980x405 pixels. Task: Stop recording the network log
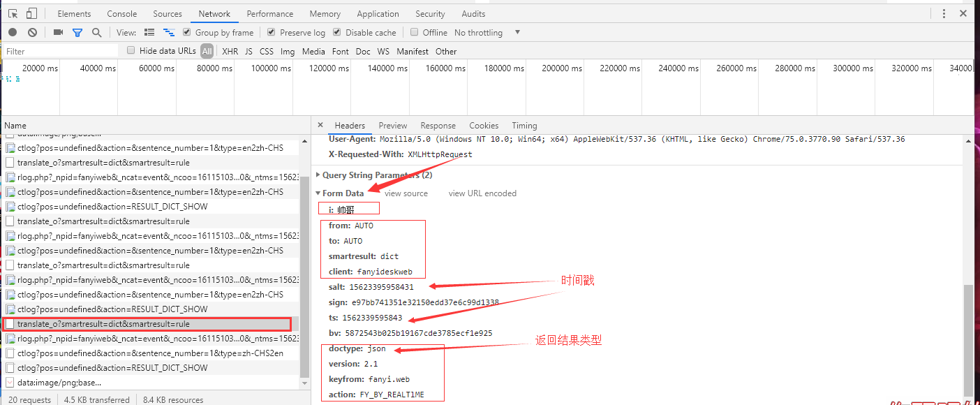coord(13,32)
